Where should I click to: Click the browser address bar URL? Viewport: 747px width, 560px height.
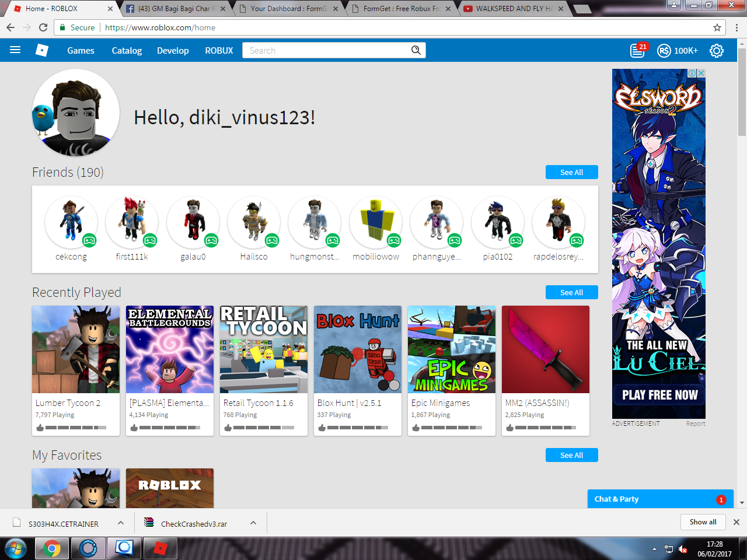click(160, 27)
